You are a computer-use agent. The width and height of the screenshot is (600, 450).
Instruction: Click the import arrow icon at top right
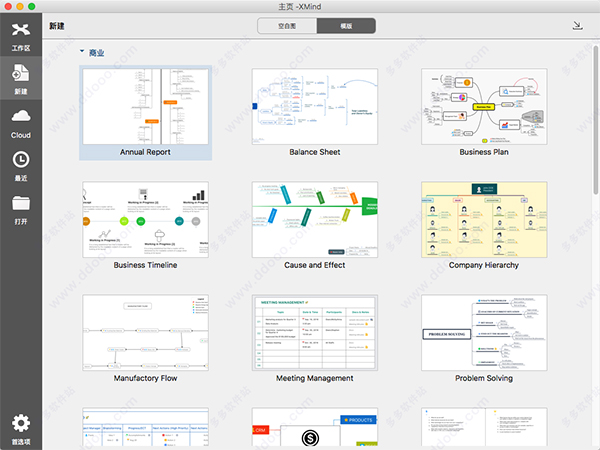click(x=577, y=26)
